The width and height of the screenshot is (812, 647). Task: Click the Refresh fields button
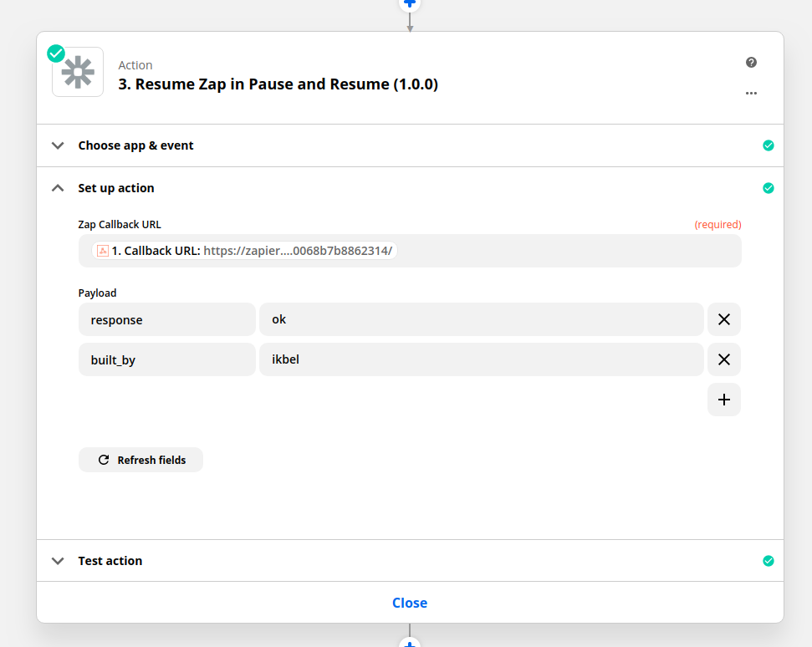(140, 460)
